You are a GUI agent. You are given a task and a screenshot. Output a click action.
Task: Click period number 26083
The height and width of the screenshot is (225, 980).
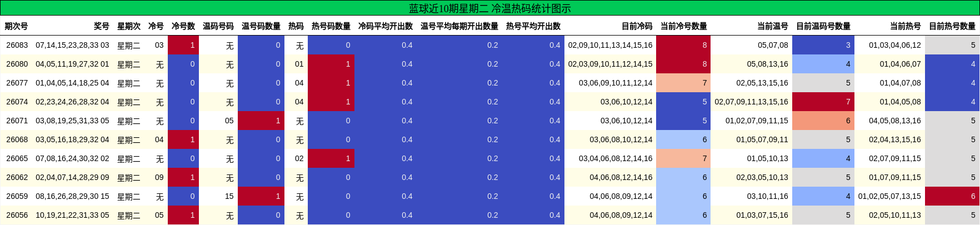[17, 45]
